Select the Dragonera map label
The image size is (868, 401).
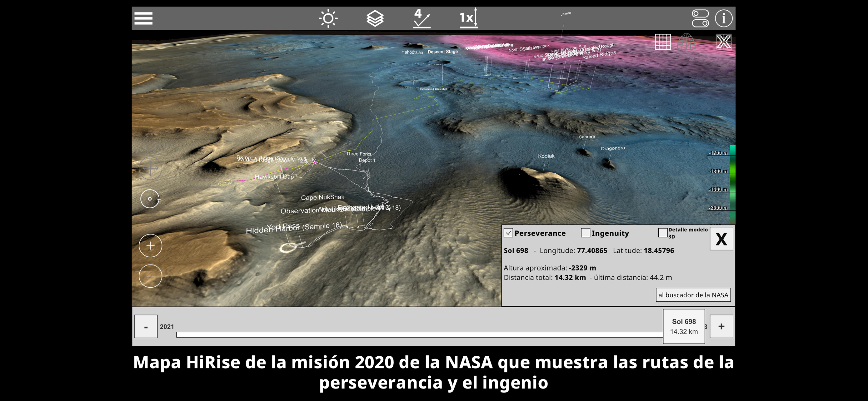point(613,148)
